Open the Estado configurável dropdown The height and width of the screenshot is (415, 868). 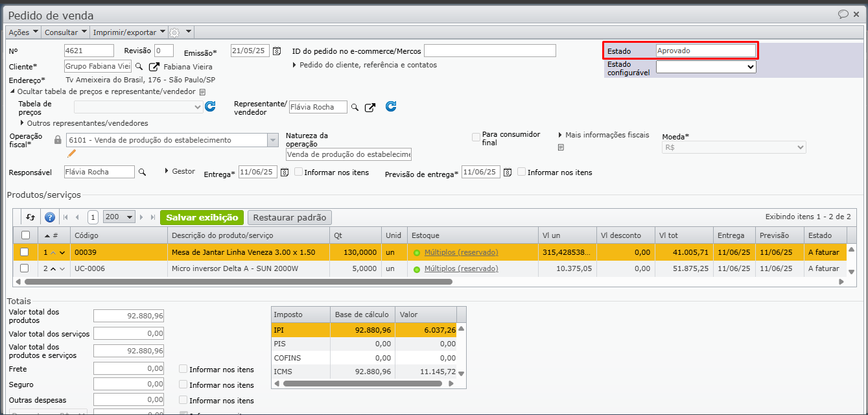click(x=706, y=66)
